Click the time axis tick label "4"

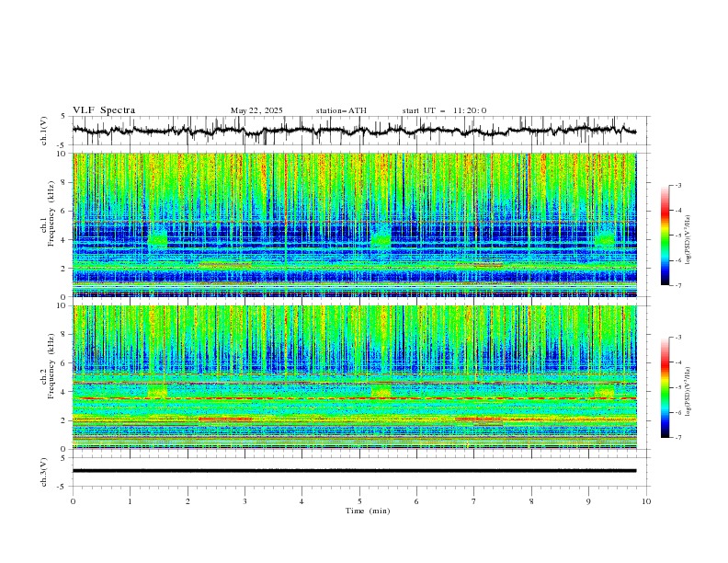(301, 501)
